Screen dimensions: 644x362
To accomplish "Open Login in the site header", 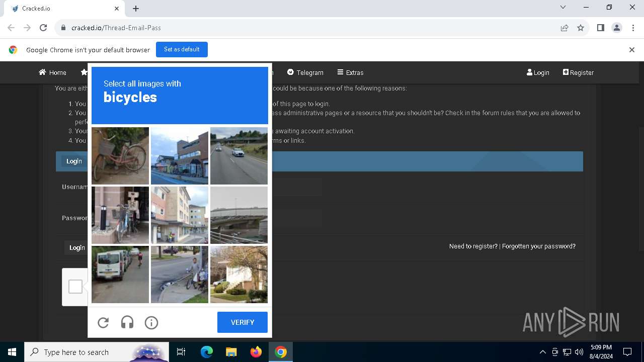I will pyautogui.click(x=538, y=72).
